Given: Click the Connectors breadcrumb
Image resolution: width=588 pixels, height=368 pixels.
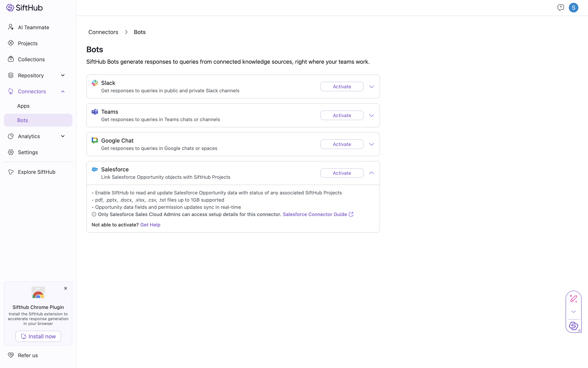Looking at the screenshot, I should 103,32.
